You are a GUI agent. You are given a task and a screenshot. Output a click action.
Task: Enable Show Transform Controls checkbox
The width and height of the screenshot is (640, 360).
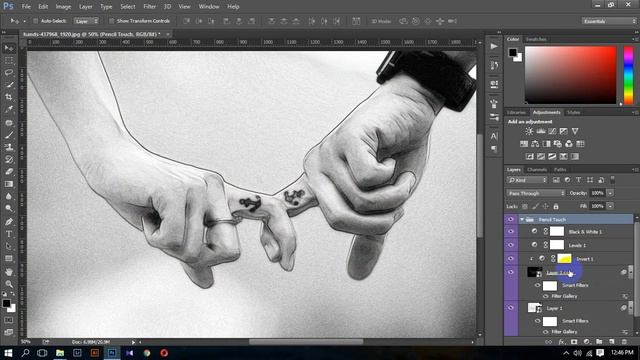coord(111,21)
